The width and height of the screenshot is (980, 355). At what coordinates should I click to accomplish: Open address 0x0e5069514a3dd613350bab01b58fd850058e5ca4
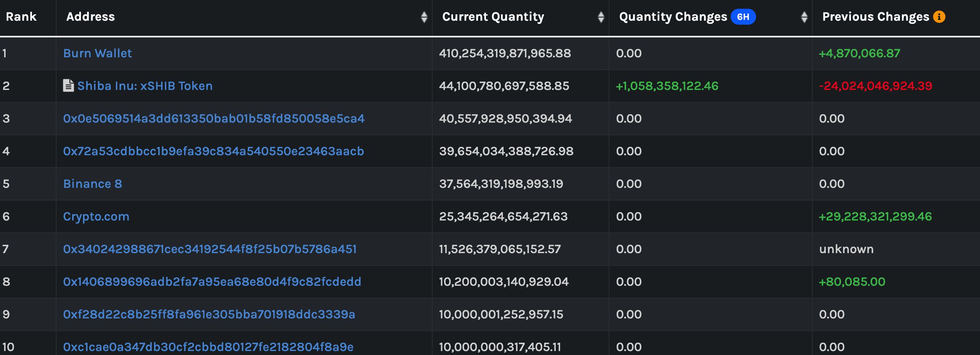[x=214, y=119]
